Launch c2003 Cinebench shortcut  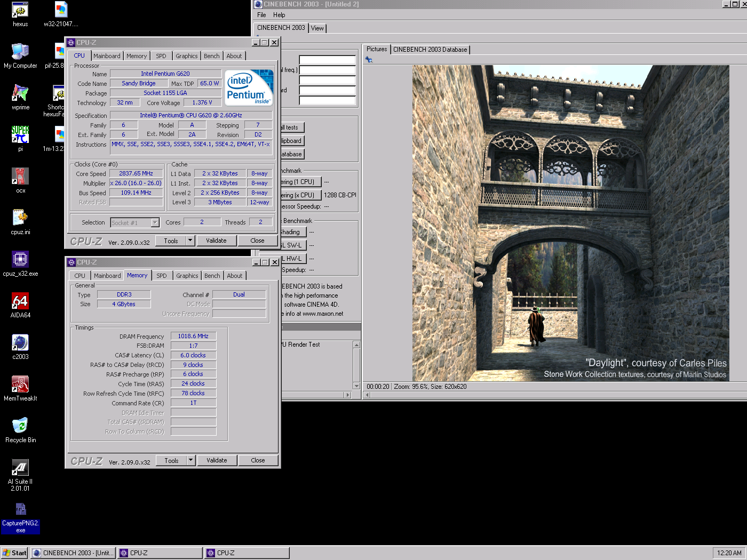point(20,347)
